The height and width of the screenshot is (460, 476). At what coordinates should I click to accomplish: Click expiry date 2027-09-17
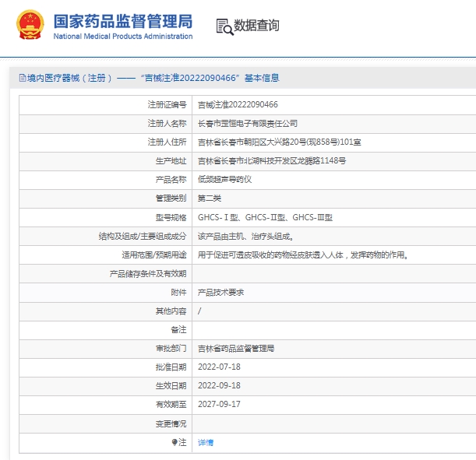click(x=219, y=404)
